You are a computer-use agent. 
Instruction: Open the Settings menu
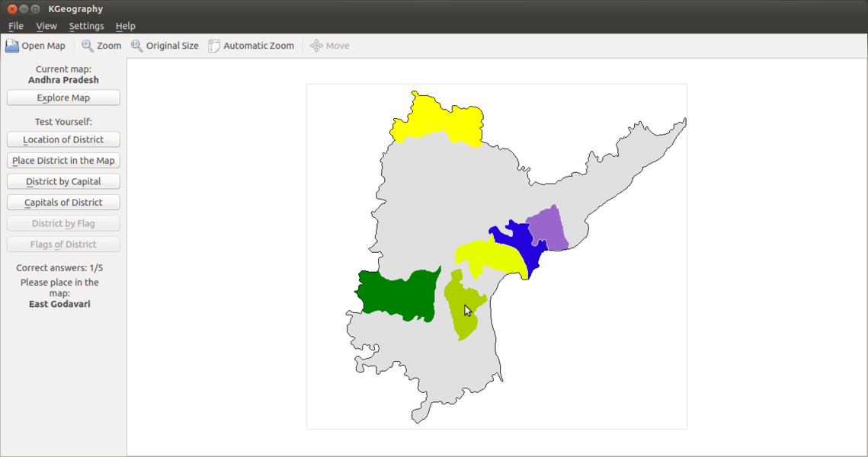(86, 25)
